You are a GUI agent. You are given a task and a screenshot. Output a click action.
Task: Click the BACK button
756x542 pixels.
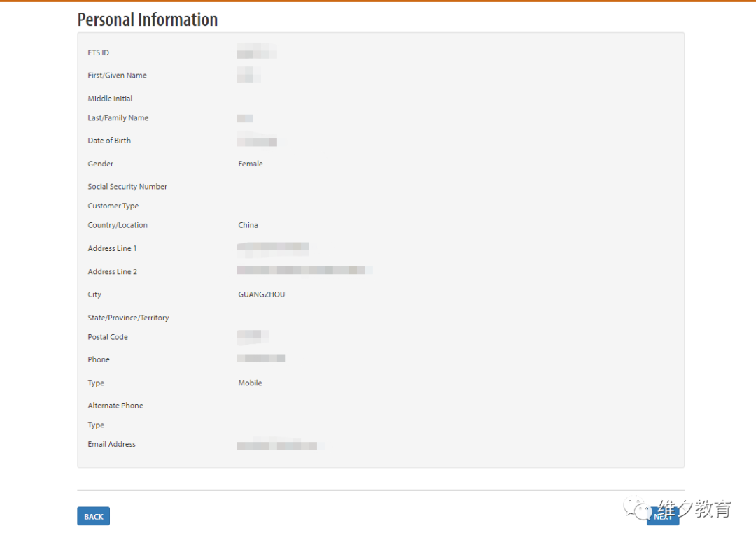coord(94,516)
